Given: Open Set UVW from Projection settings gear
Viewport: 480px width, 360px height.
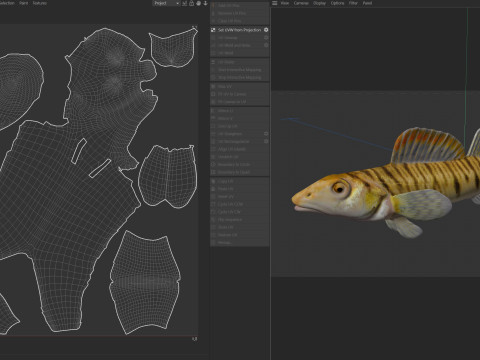Looking at the screenshot, I should (x=266, y=30).
